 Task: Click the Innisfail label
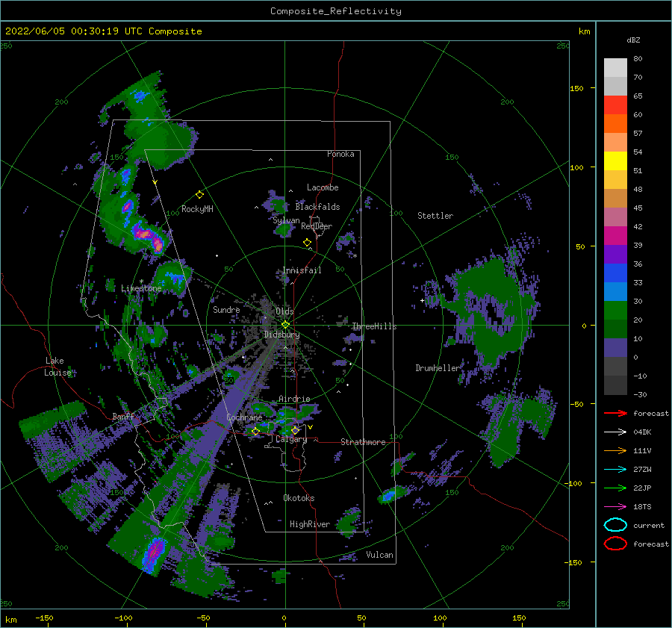[302, 270]
